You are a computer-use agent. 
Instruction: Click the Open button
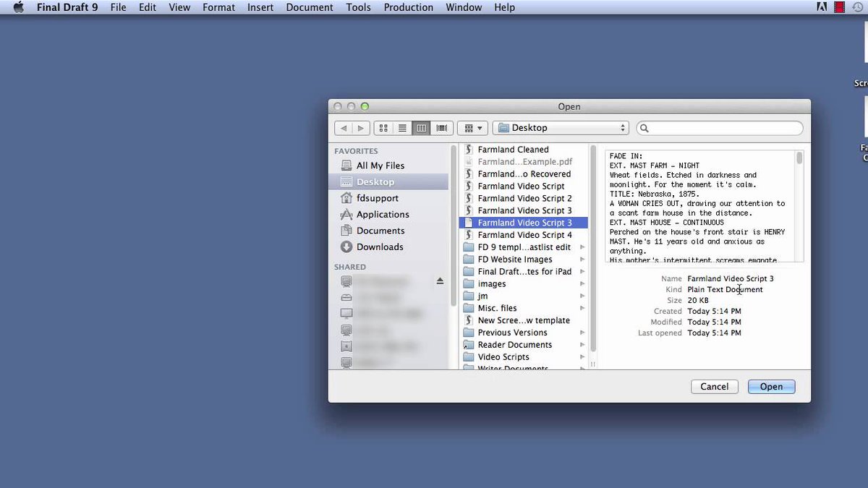point(771,387)
